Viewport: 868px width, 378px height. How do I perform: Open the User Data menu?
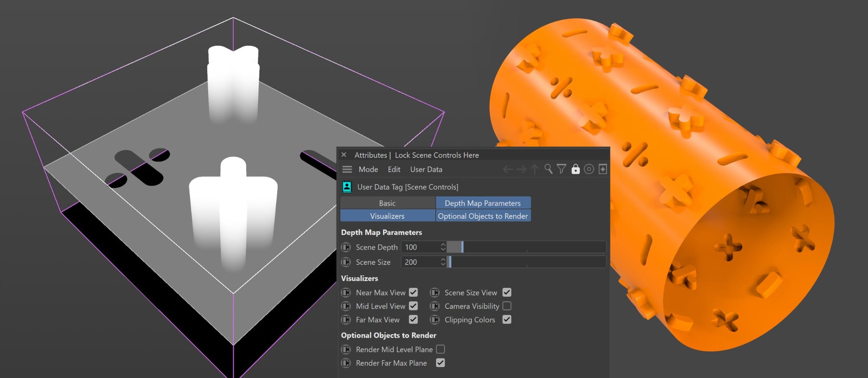point(426,169)
